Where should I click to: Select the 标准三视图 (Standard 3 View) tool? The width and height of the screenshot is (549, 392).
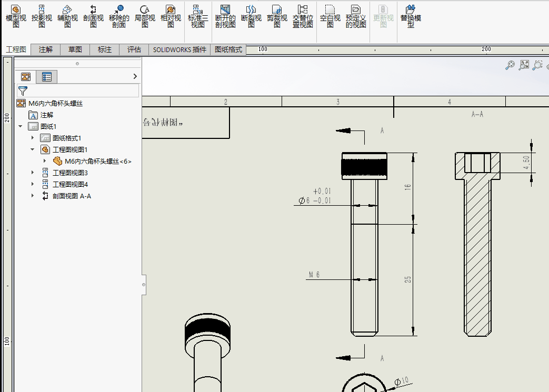[x=198, y=16]
